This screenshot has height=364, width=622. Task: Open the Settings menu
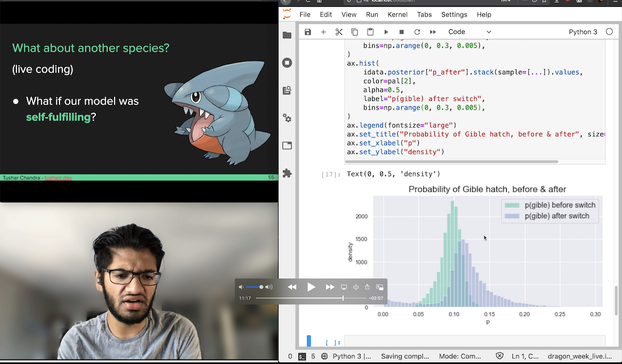tap(454, 14)
